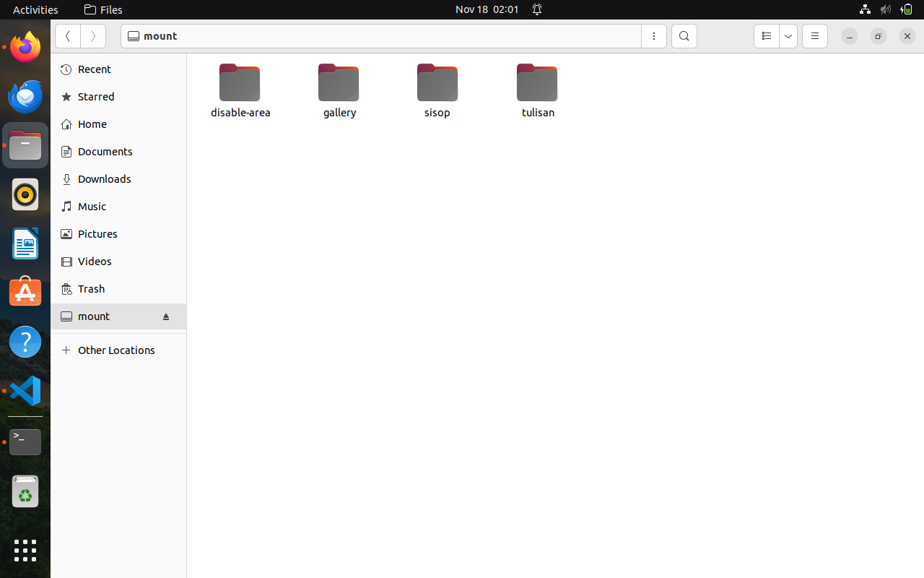This screenshot has height=578, width=924.
Task: Open Documents in the sidebar
Action: coord(118,152)
